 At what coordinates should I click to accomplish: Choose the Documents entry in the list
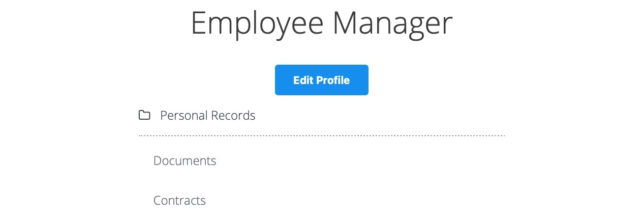(x=185, y=161)
